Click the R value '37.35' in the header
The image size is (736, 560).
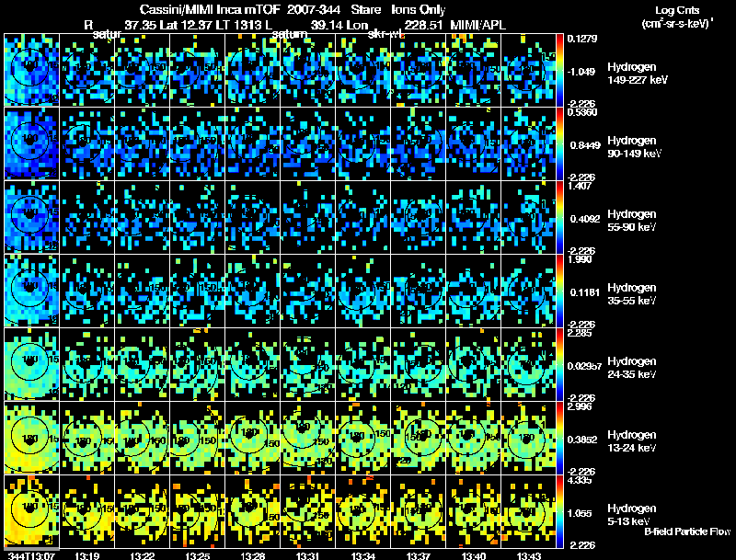[x=141, y=25]
